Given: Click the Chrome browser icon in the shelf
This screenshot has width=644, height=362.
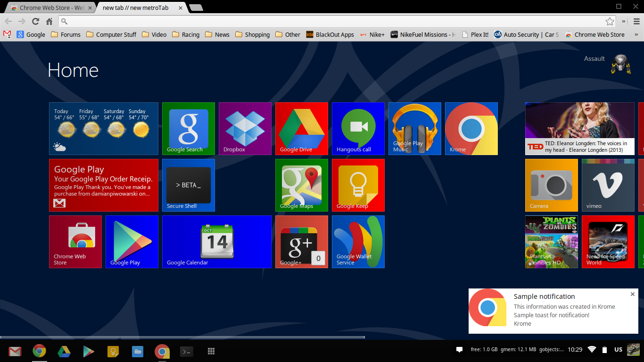Looking at the screenshot, I should [40, 351].
